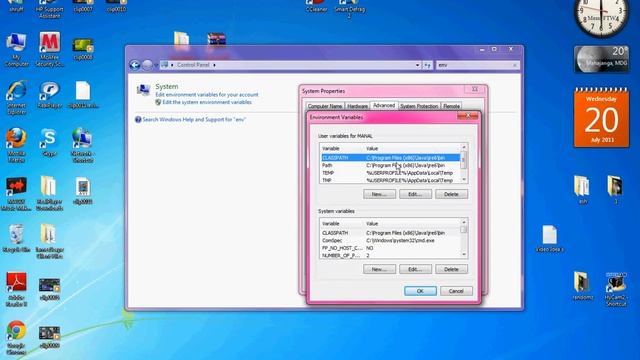Viewport: 640px width, 360px height.
Task: Refresh the Control Panel address bar
Action: pyautogui.click(x=427, y=65)
